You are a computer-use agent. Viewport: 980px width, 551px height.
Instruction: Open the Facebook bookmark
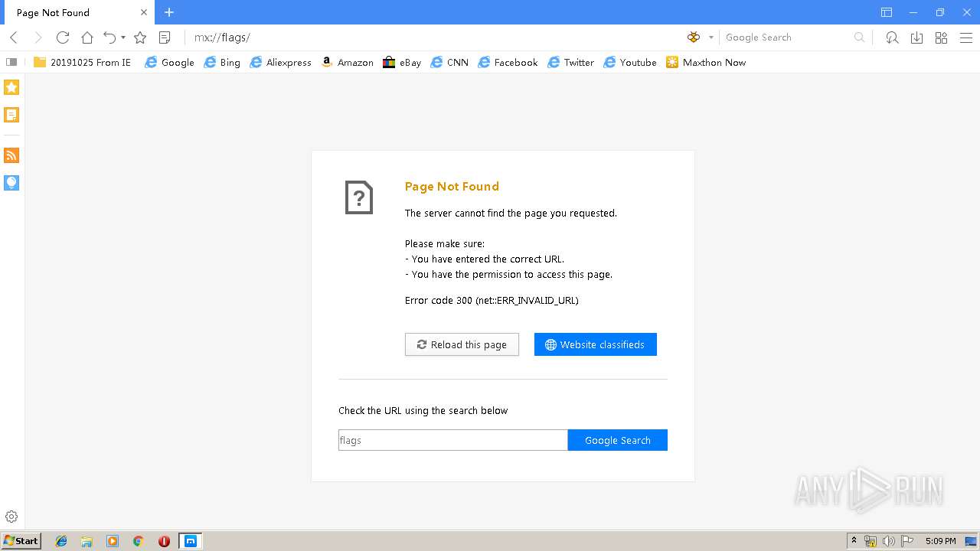[508, 63]
